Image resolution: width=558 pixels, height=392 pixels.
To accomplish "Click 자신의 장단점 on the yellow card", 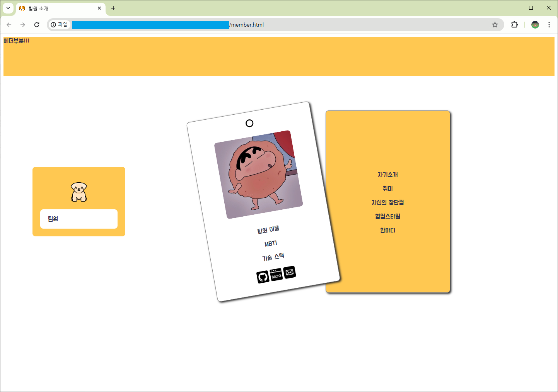I will coord(388,202).
